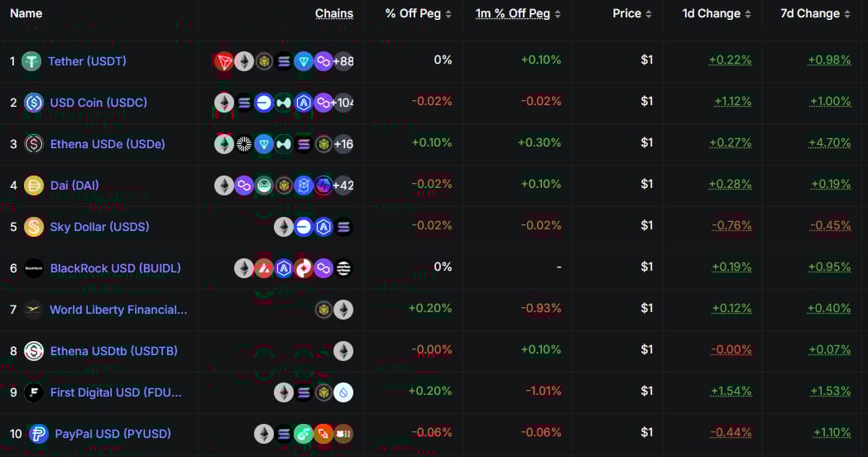868x457 pixels.
Task: Open the Ethena USDe (USDe) link
Action: [x=108, y=144]
